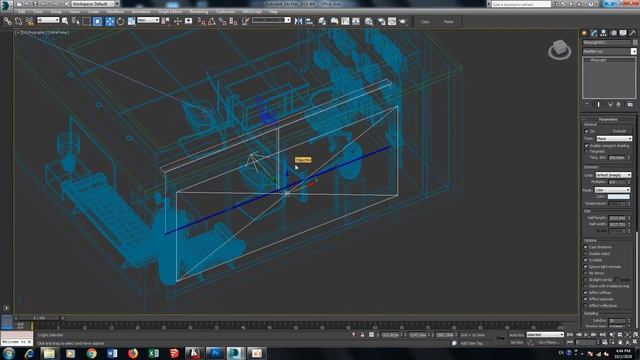Screen dimensions: 640x360
Task: Switch to the Modify command panel
Action: [594, 33]
